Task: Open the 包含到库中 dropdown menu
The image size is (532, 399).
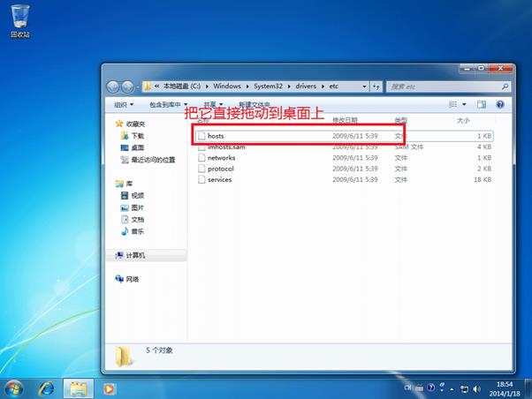Action: (x=167, y=104)
